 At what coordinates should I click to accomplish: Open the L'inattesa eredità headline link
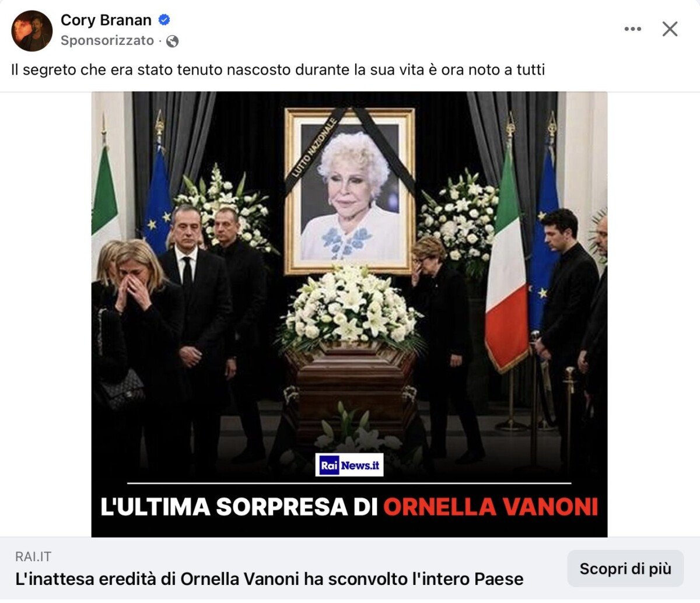[269, 579]
